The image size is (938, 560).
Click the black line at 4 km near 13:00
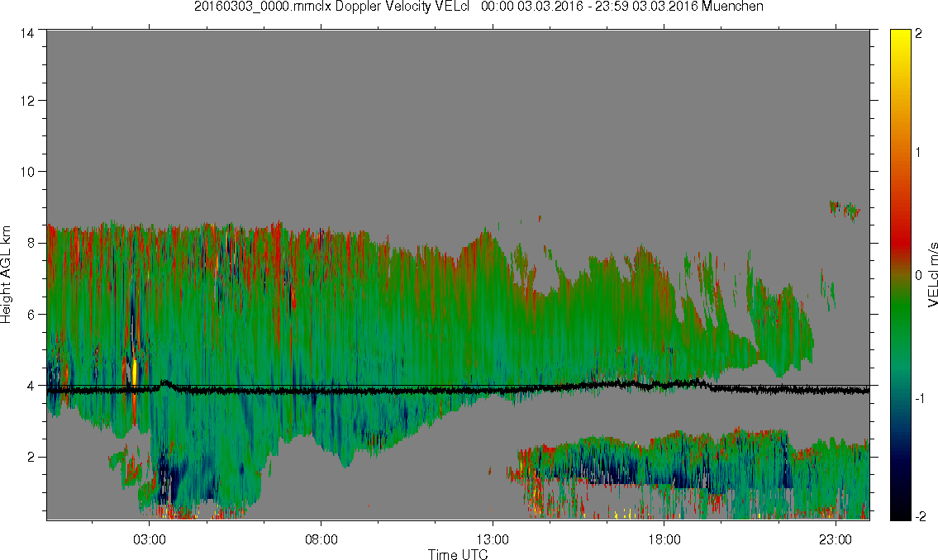[x=493, y=389]
